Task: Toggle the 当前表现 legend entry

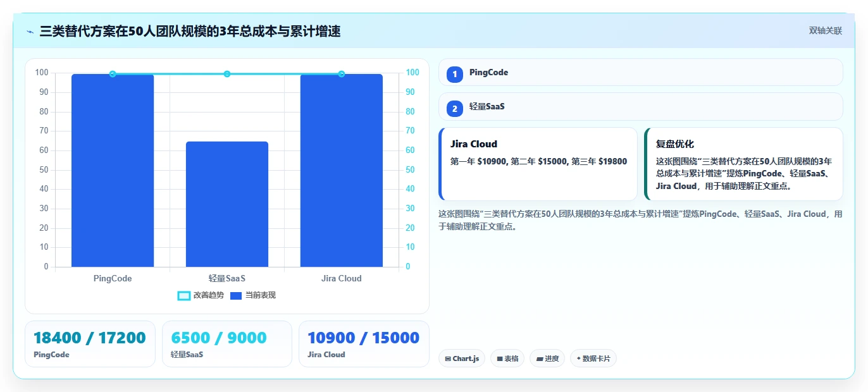Action: [x=252, y=295]
